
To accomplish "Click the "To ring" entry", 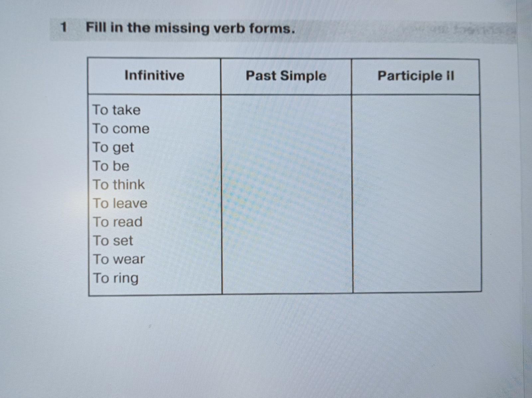I will (116, 278).
